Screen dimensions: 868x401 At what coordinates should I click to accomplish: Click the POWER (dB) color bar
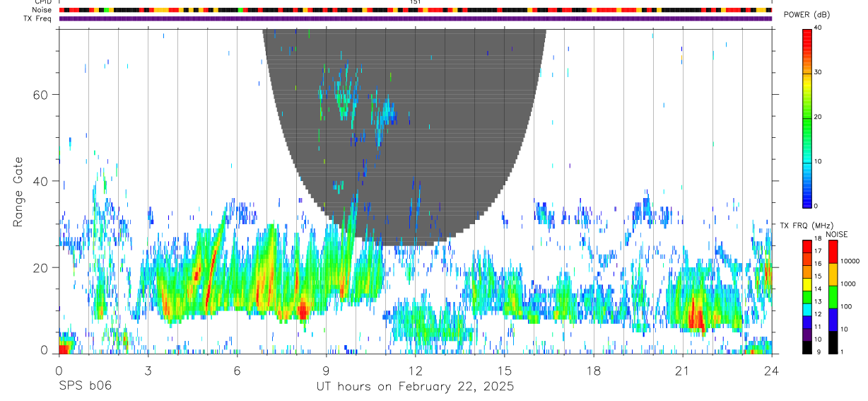click(807, 117)
